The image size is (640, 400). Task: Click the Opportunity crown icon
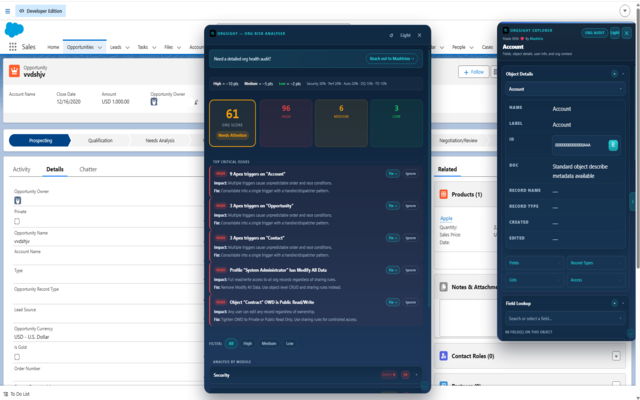(14, 71)
